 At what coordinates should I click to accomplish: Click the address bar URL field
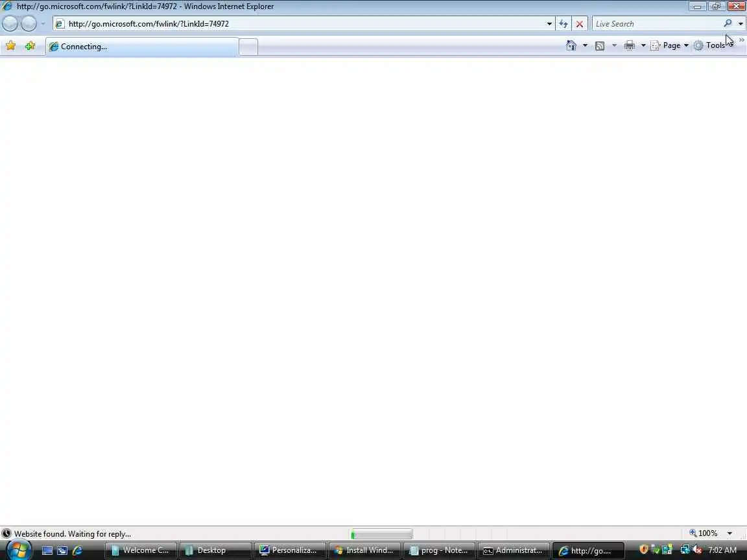pyautogui.click(x=305, y=23)
